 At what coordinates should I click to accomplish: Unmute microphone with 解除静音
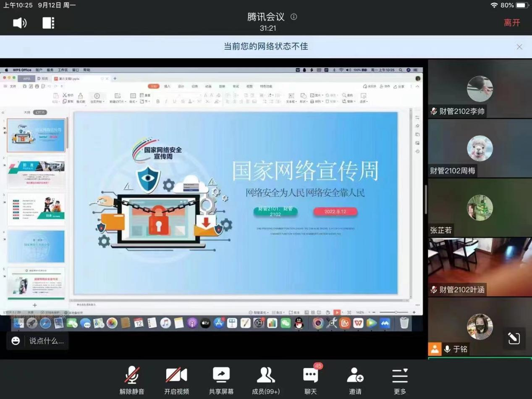(132, 380)
